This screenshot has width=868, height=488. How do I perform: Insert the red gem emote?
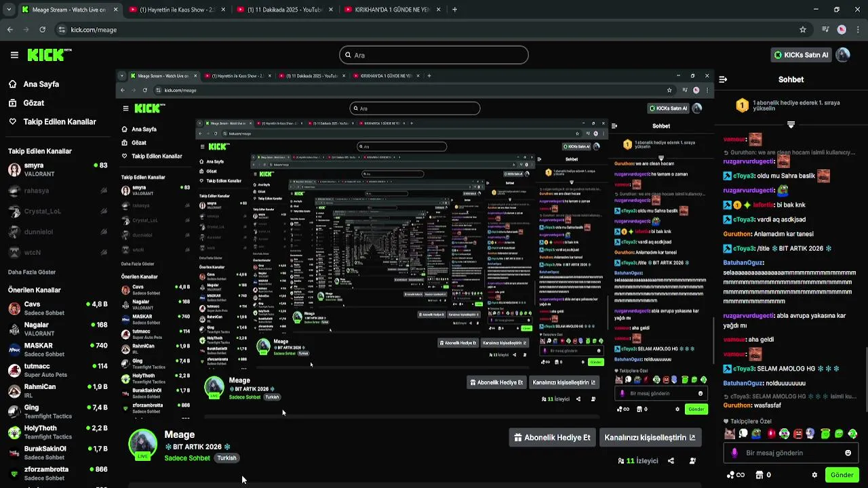click(771, 434)
